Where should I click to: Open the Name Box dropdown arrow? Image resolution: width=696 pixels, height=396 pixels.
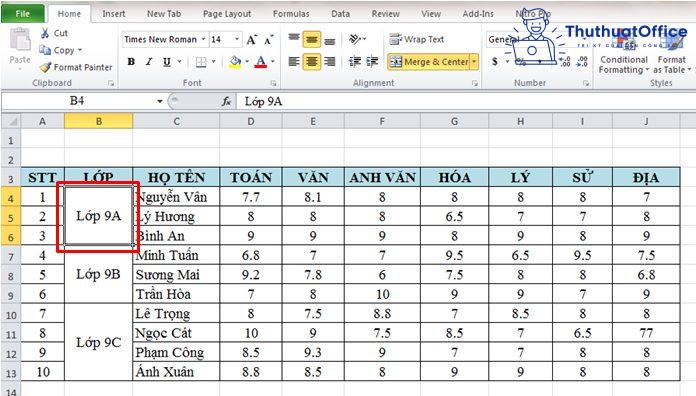[160, 102]
